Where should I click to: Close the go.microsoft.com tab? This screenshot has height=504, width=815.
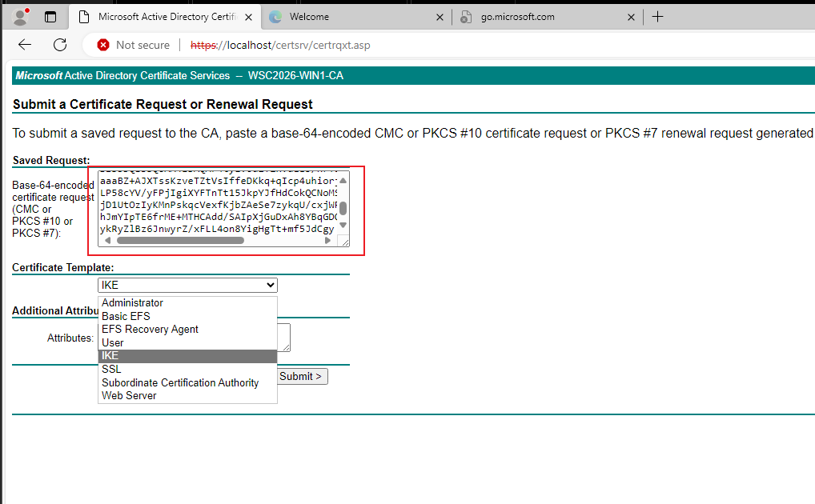tap(631, 17)
